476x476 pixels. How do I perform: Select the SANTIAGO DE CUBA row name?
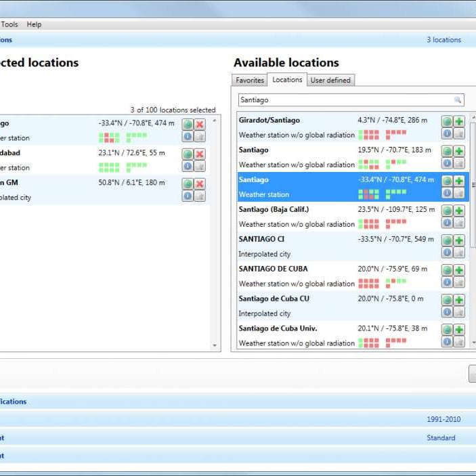click(x=274, y=269)
